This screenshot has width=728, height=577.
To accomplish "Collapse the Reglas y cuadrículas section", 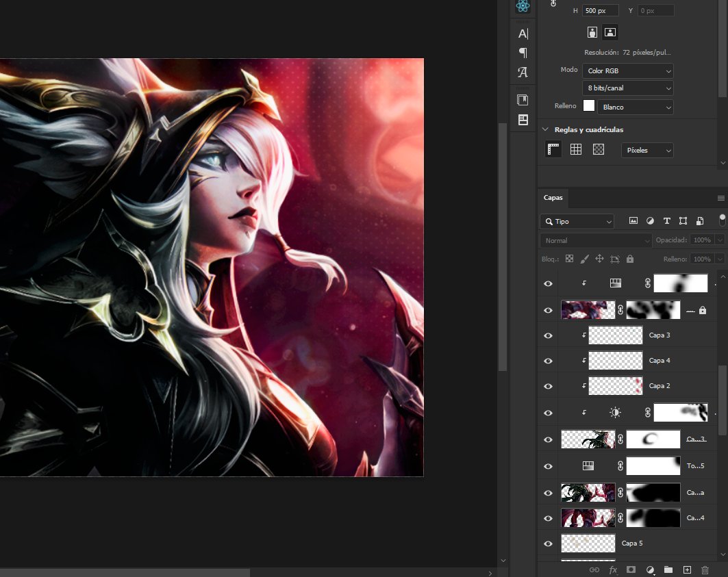I will (546, 129).
